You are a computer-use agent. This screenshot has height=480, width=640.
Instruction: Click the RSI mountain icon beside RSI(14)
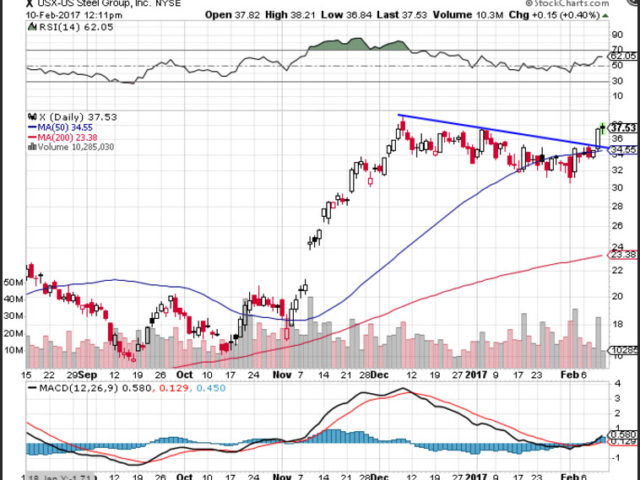click(x=32, y=27)
